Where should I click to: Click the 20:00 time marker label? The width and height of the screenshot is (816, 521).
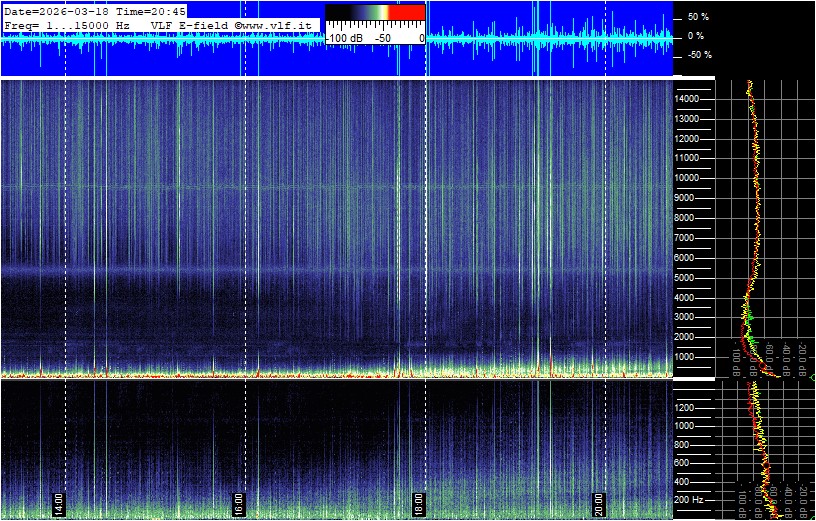599,504
